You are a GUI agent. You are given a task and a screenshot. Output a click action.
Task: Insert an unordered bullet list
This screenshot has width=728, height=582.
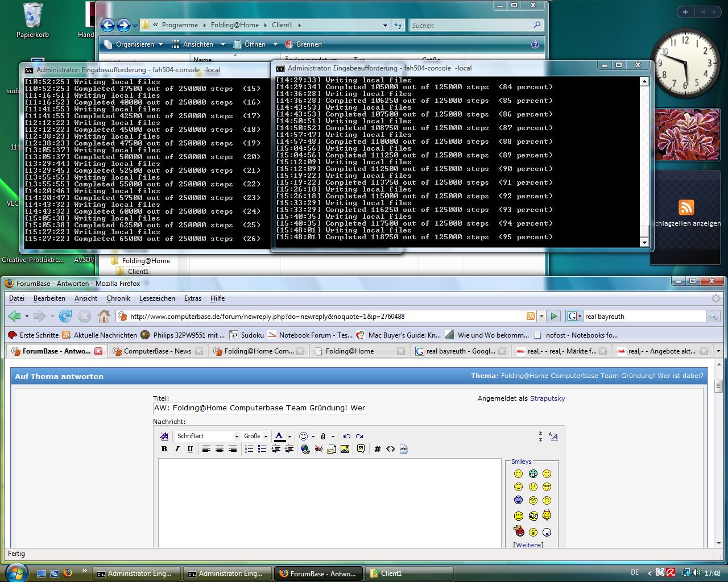(262, 449)
